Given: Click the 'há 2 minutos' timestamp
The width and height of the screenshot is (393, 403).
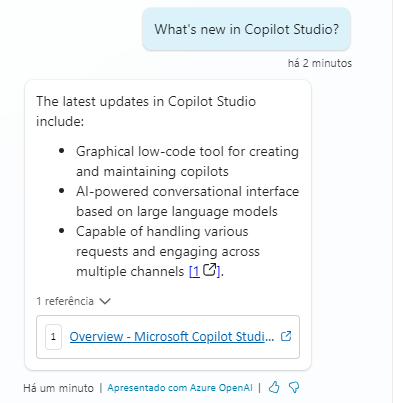Looking at the screenshot, I should (x=320, y=63).
